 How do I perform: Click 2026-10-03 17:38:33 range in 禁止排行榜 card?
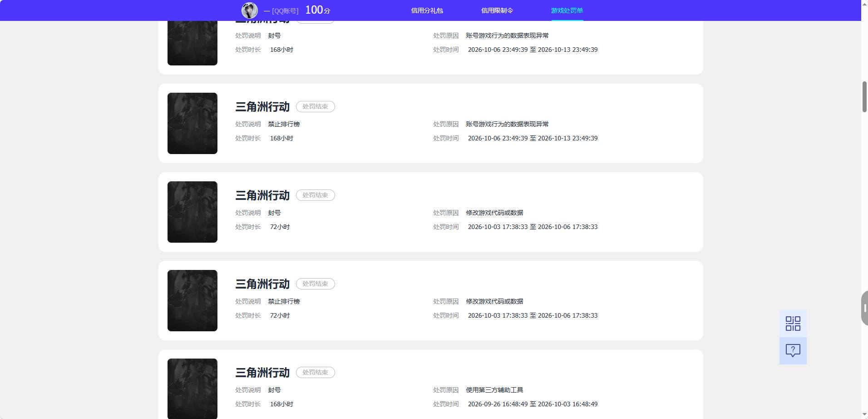(533, 315)
